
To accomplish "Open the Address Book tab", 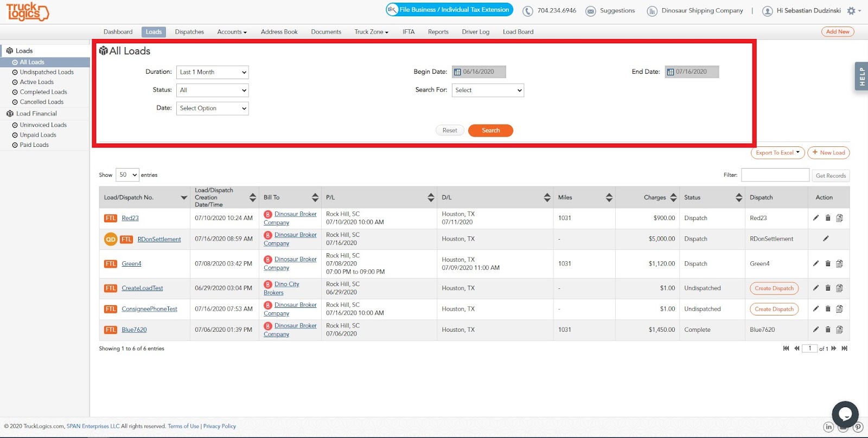I will pyautogui.click(x=279, y=32).
